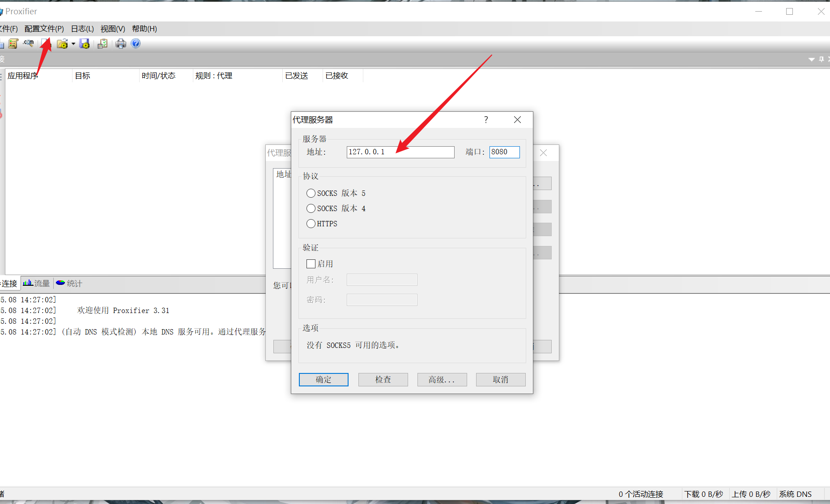
Task: Select the HTTPS protocol option
Action: coord(311,224)
